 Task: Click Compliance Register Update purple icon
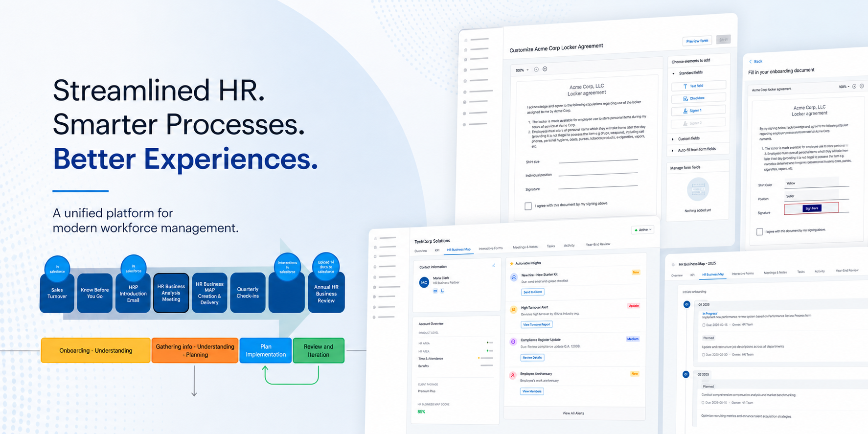point(513,342)
